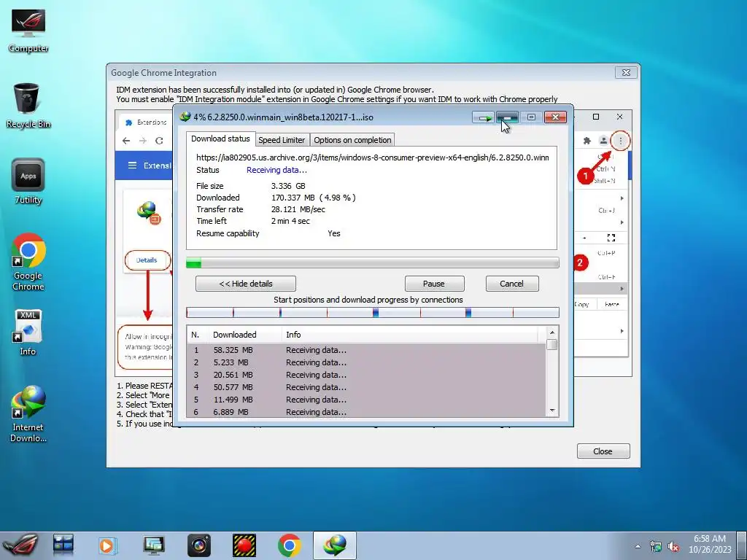Click the Info column header
This screenshot has width=747, height=560.
[x=410, y=335]
